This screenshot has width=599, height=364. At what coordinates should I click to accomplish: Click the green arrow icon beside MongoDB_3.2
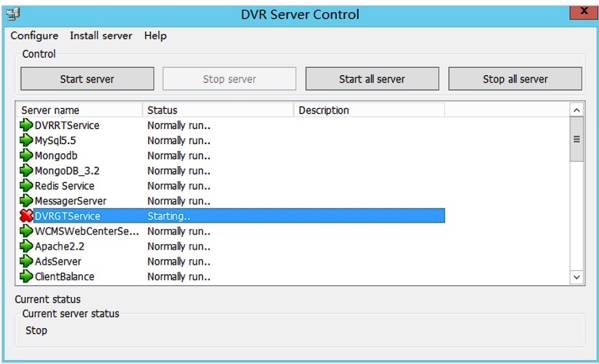(26, 170)
